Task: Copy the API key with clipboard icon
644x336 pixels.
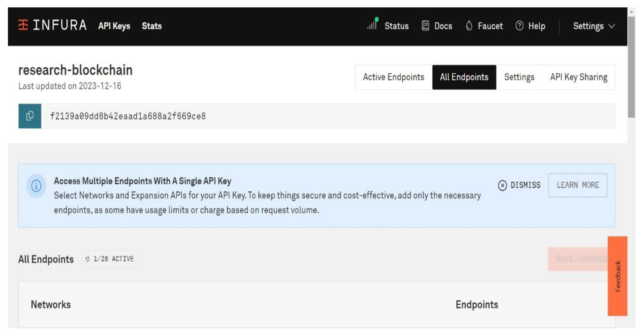Action: click(30, 116)
